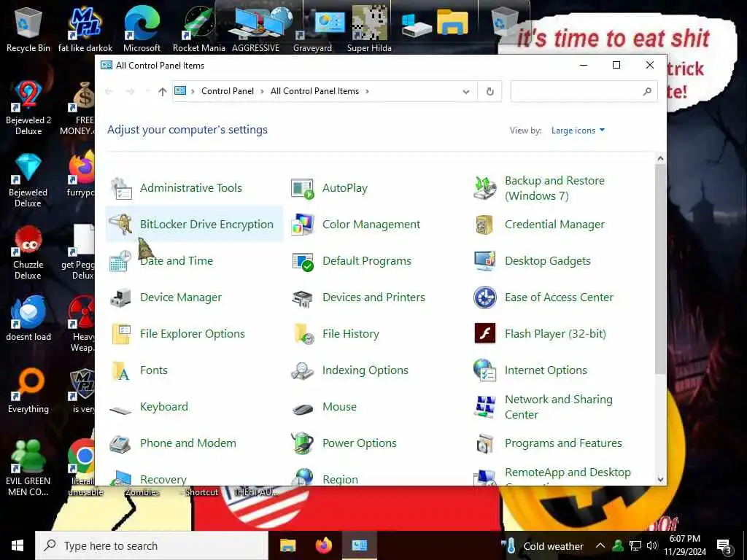Open Phone and Modem icon
The height and width of the screenshot is (560, 747).
[121, 443]
